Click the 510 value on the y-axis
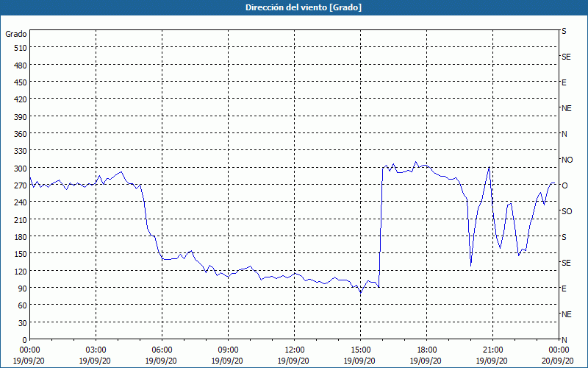Viewport: 588px width, 368px height. pos(21,48)
